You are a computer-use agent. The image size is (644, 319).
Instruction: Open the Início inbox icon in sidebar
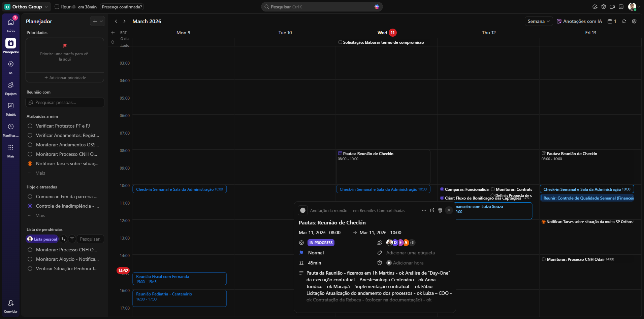11,23
